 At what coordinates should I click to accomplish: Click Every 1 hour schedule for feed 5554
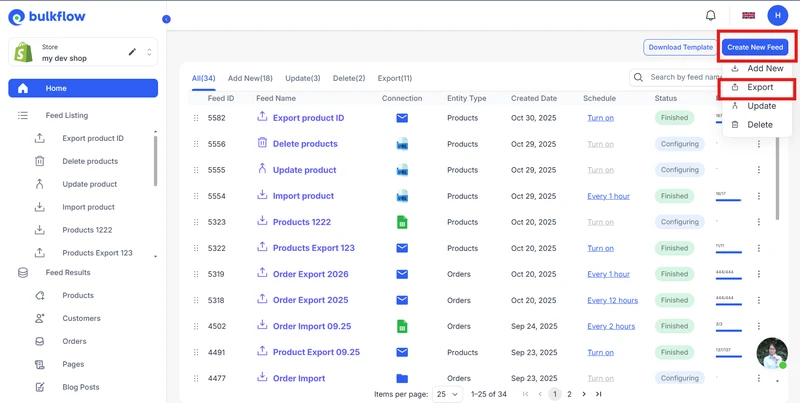point(608,196)
